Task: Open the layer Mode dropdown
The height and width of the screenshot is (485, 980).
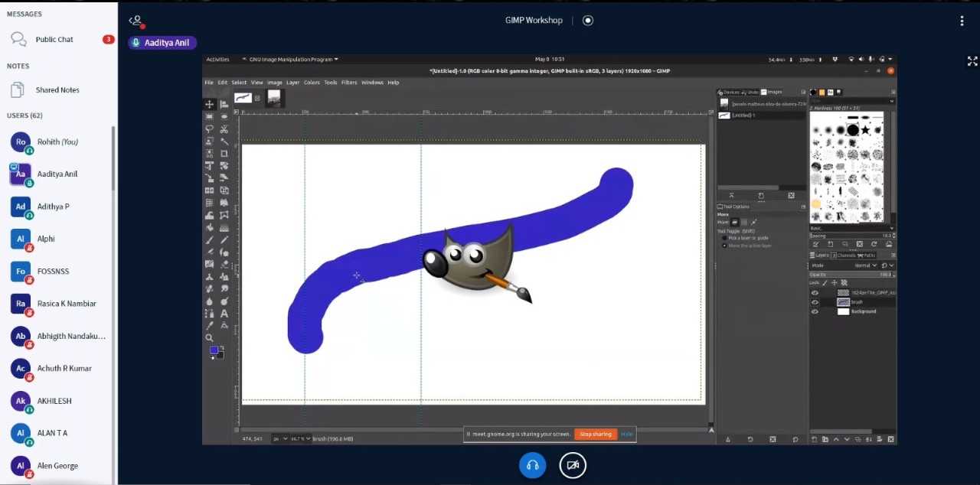Action: pyautogui.click(x=865, y=265)
